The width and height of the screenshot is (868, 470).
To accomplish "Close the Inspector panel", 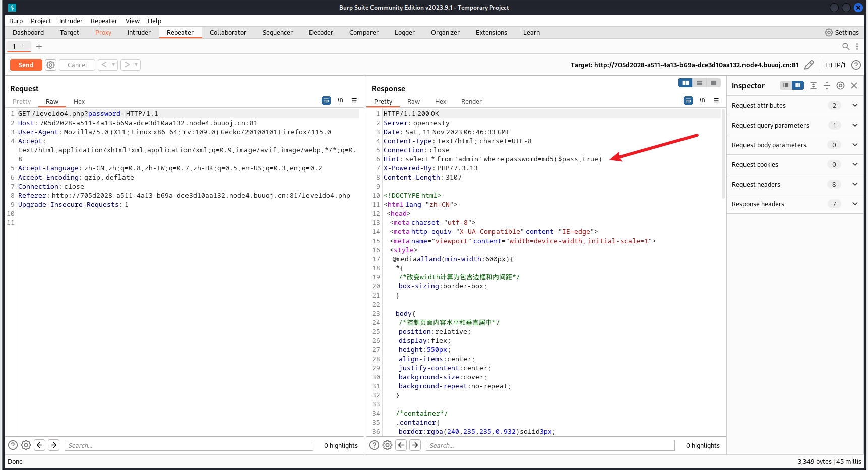I will click(x=854, y=85).
